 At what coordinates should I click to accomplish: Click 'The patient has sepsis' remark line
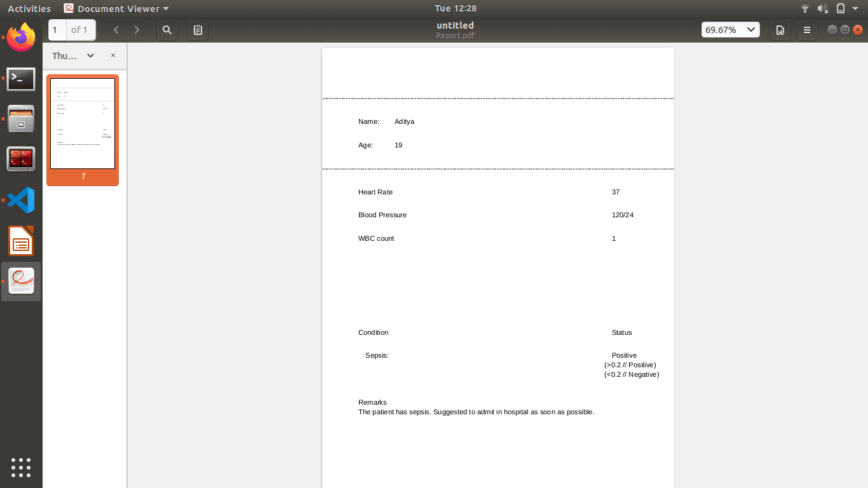[477, 412]
